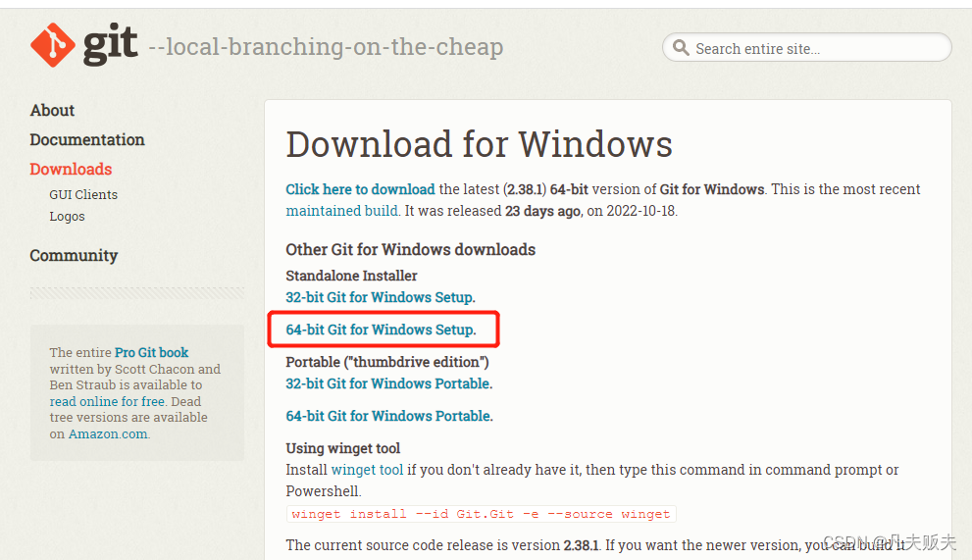
Task: Click the 'Using winget tool' heading
Action: 343,448
